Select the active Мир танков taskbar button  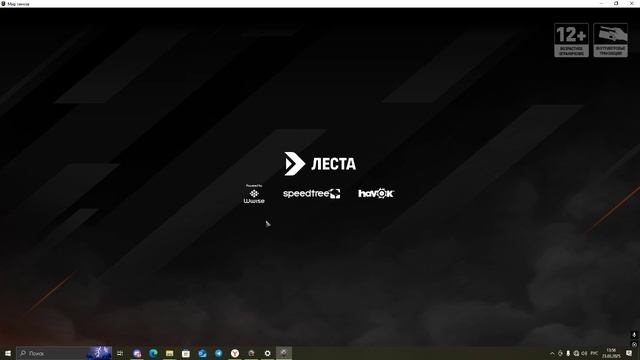click(x=284, y=353)
